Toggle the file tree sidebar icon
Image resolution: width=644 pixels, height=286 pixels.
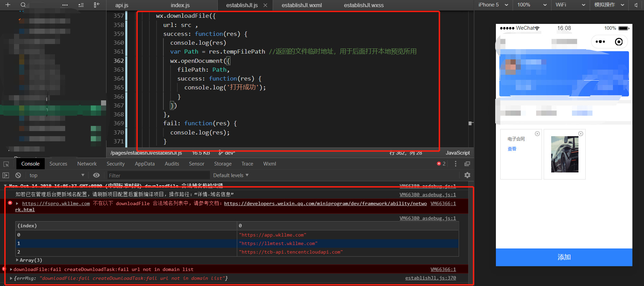point(97,5)
